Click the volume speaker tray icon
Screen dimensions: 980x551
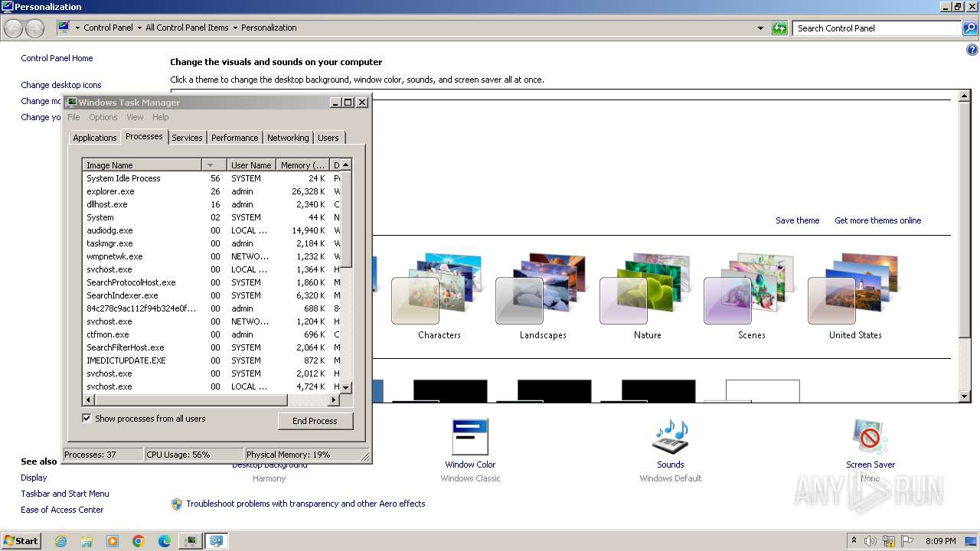click(x=871, y=541)
